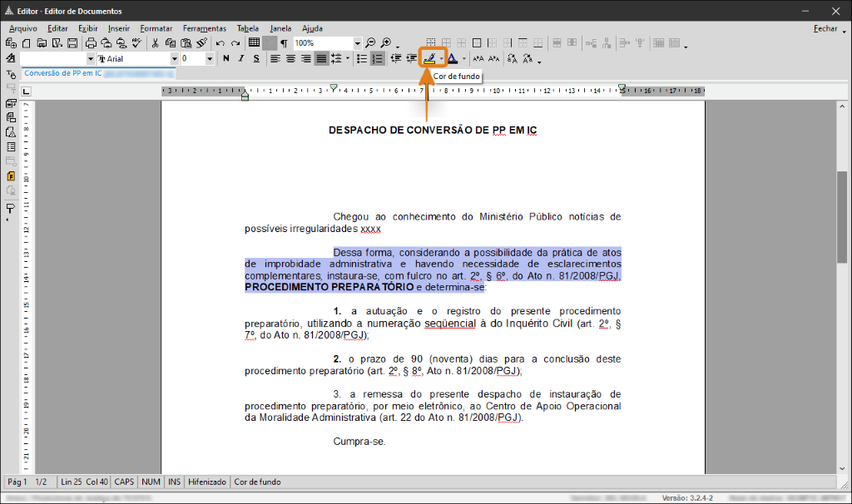Expand the line spacing dropdown arrow

click(x=348, y=59)
